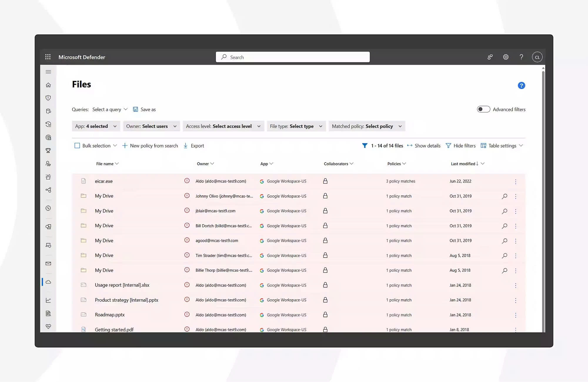Open Cloud apps icon in sidebar
Screen dimensions: 588x382
(49, 282)
